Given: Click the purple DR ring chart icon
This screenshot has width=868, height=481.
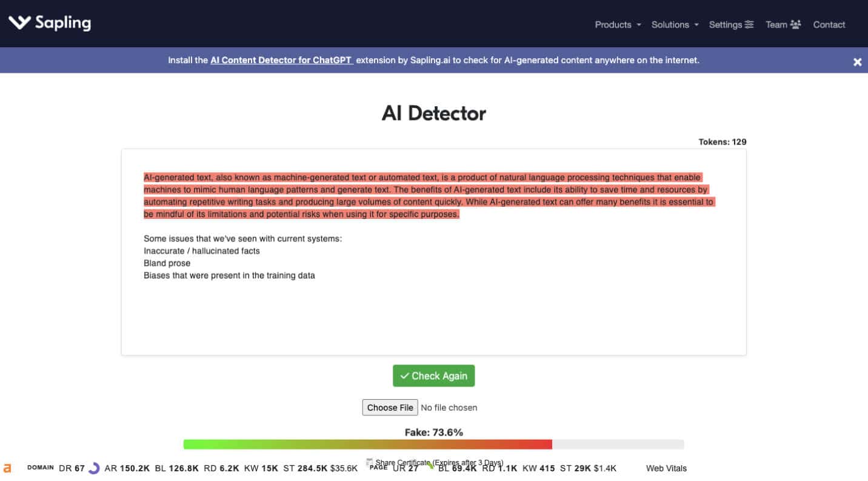Looking at the screenshot, I should click(x=94, y=468).
